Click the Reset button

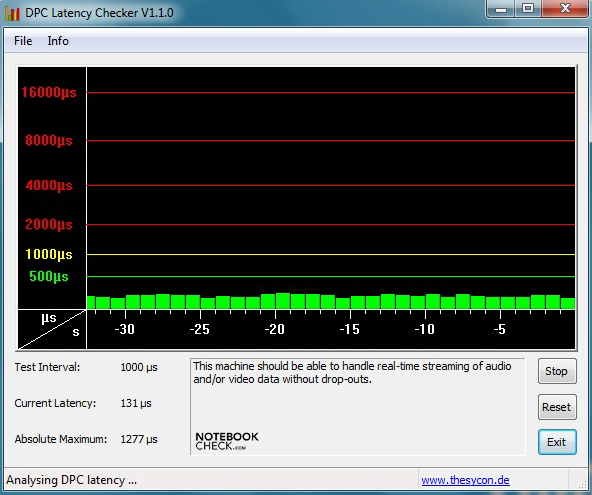point(557,407)
